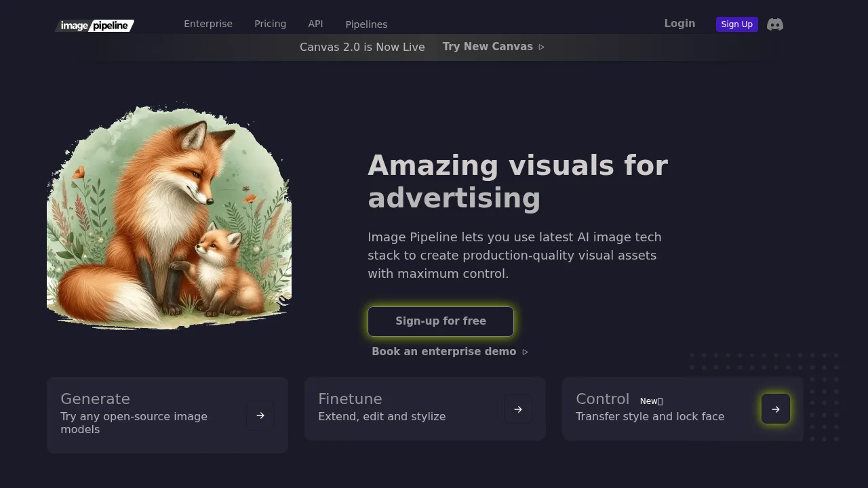Image resolution: width=868 pixels, height=488 pixels.
Task: Open the Login link
Action: [x=679, y=23]
